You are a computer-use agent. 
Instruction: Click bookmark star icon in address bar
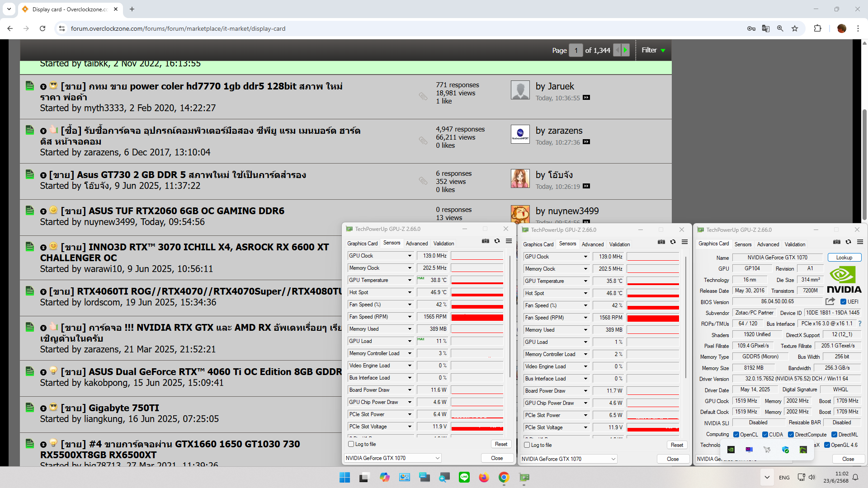[x=795, y=28]
